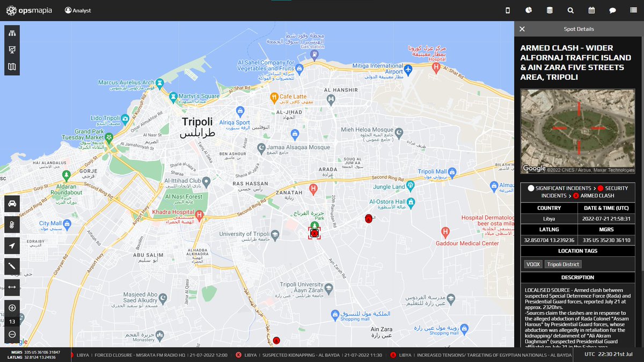Click the red incident marker at bottom of map
The image size is (644, 362).
[276, 340]
